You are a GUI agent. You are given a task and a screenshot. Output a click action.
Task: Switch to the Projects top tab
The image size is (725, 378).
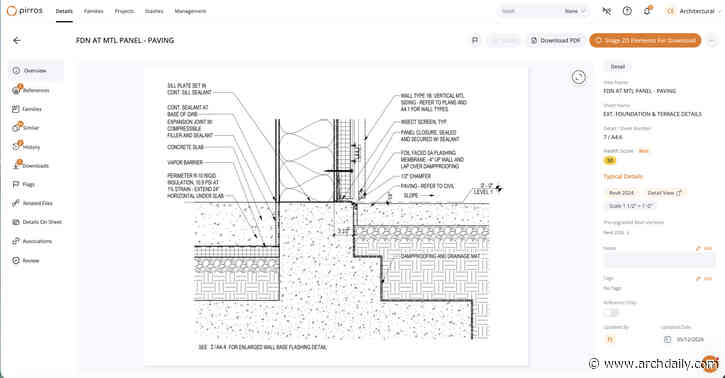(124, 11)
